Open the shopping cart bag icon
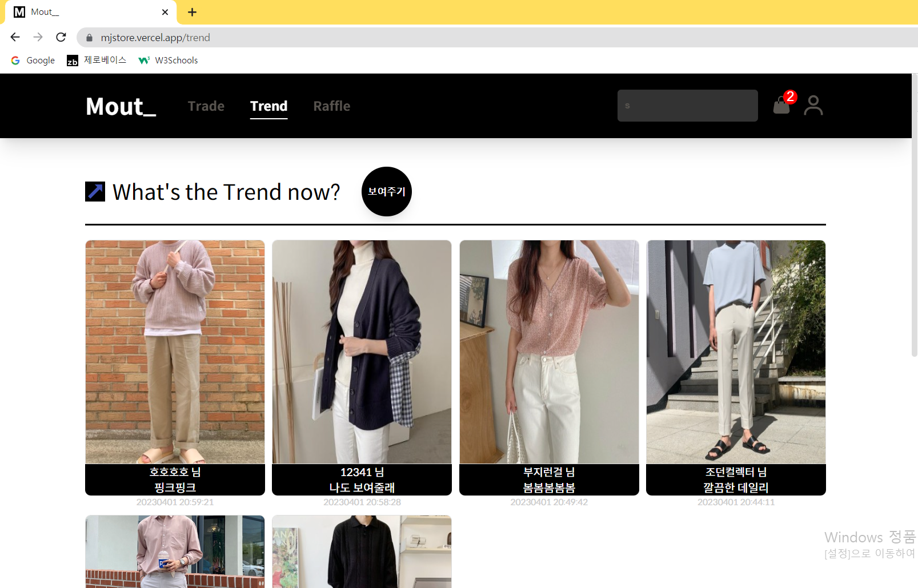The image size is (918, 588). [x=781, y=106]
